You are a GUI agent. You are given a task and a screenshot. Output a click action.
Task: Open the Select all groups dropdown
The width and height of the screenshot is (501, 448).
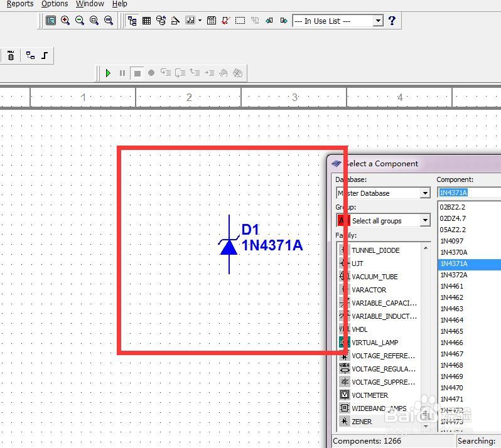pyautogui.click(x=425, y=220)
